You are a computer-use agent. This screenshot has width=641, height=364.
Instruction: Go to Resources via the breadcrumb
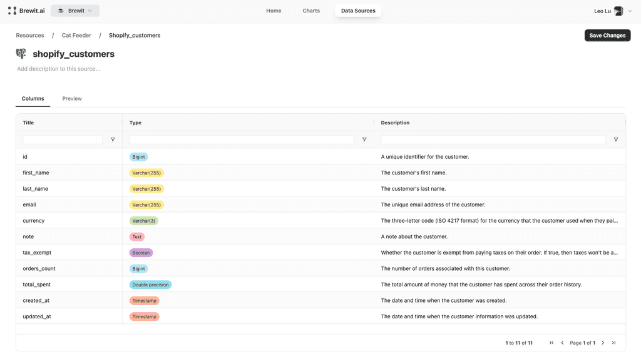click(x=29, y=35)
